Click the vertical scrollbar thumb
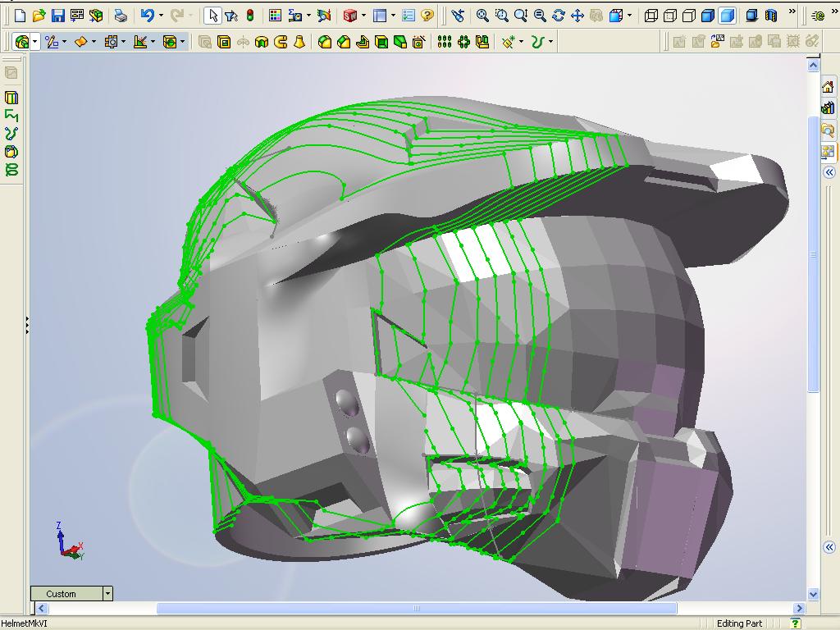The width and height of the screenshot is (840, 630). [x=813, y=254]
